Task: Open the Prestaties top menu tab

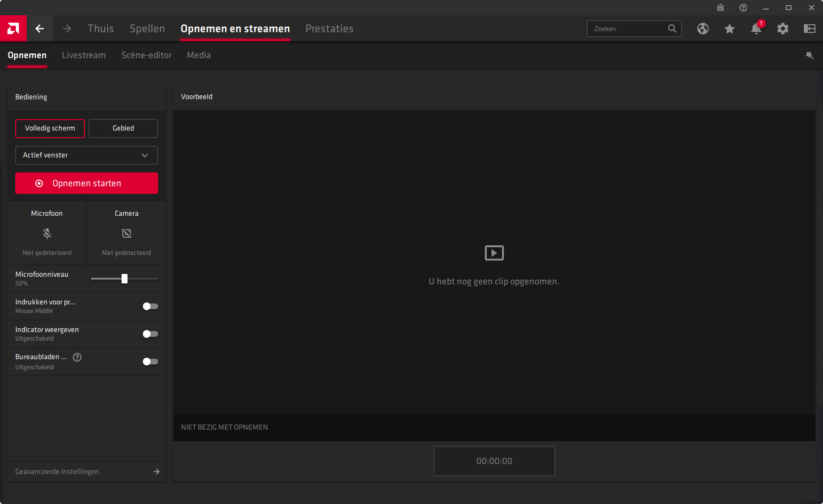Action: click(329, 29)
